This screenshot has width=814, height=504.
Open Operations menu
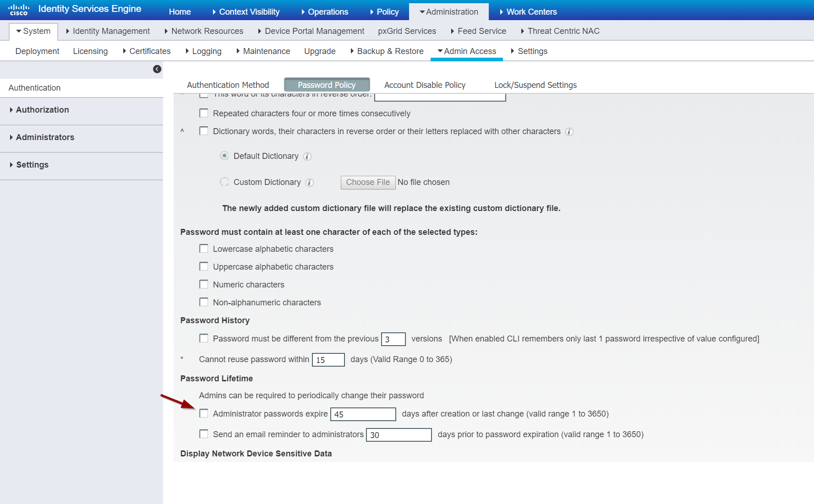click(325, 12)
